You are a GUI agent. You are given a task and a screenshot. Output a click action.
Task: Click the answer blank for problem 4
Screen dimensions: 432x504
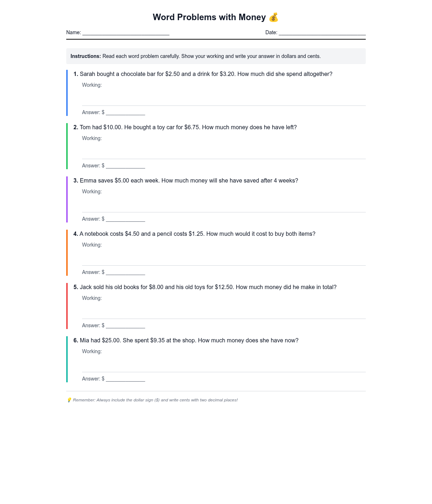point(125,272)
